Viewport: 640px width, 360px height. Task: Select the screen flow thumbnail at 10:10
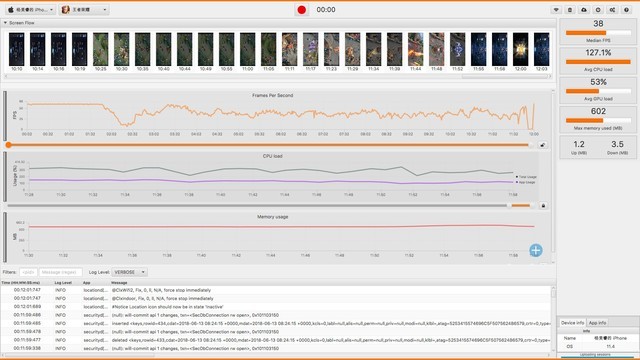tap(17, 49)
